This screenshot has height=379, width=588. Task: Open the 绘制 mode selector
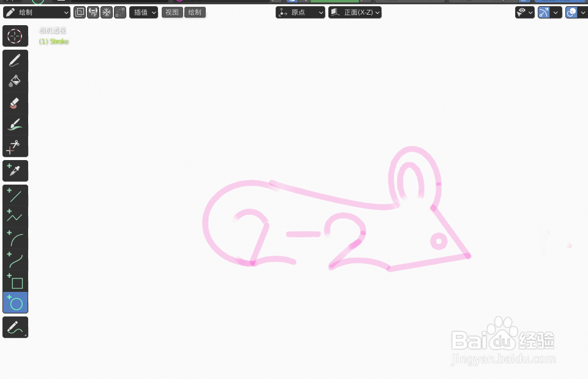coord(37,12)
